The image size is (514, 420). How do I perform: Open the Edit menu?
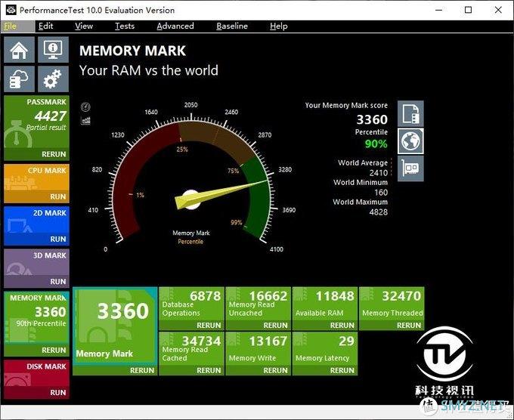coord(45,26)
